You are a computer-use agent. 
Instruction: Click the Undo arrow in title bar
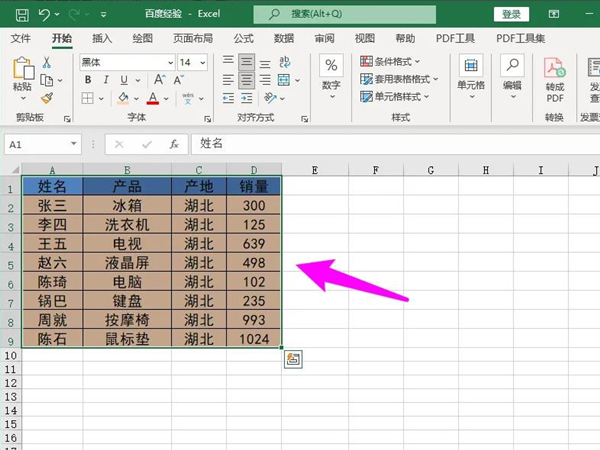coord(44,15)
